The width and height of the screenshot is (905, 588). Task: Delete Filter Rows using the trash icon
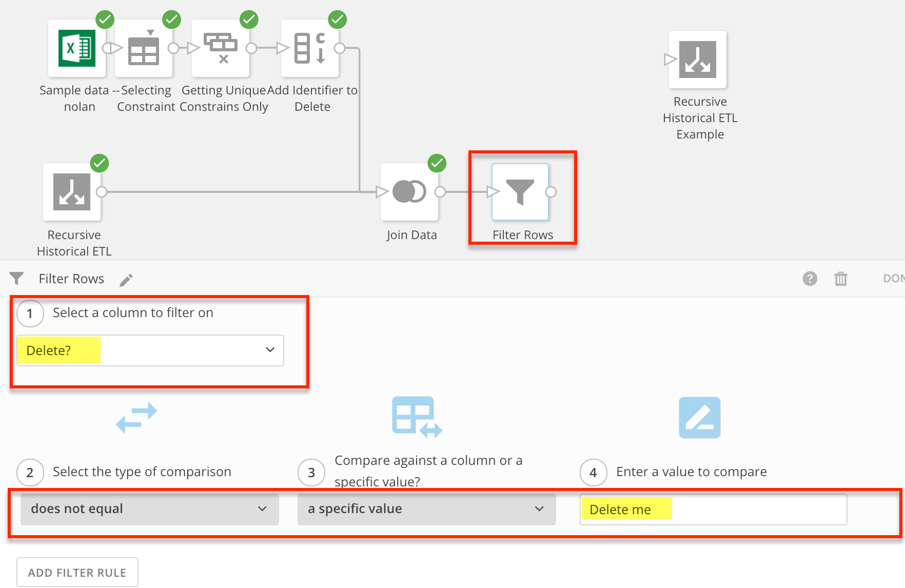840,279
